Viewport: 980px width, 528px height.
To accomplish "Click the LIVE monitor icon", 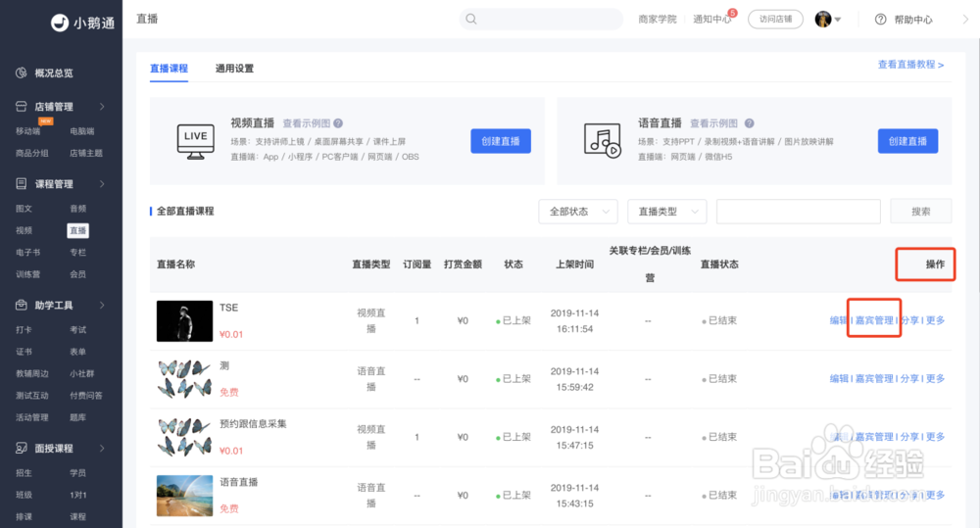I will point(196,141).
